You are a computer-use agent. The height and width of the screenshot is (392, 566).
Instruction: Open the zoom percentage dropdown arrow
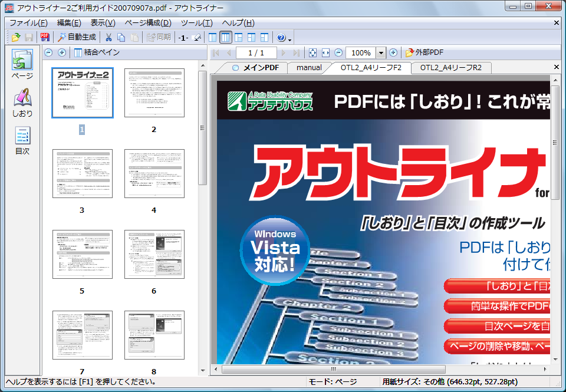click(x=381, y=52)
